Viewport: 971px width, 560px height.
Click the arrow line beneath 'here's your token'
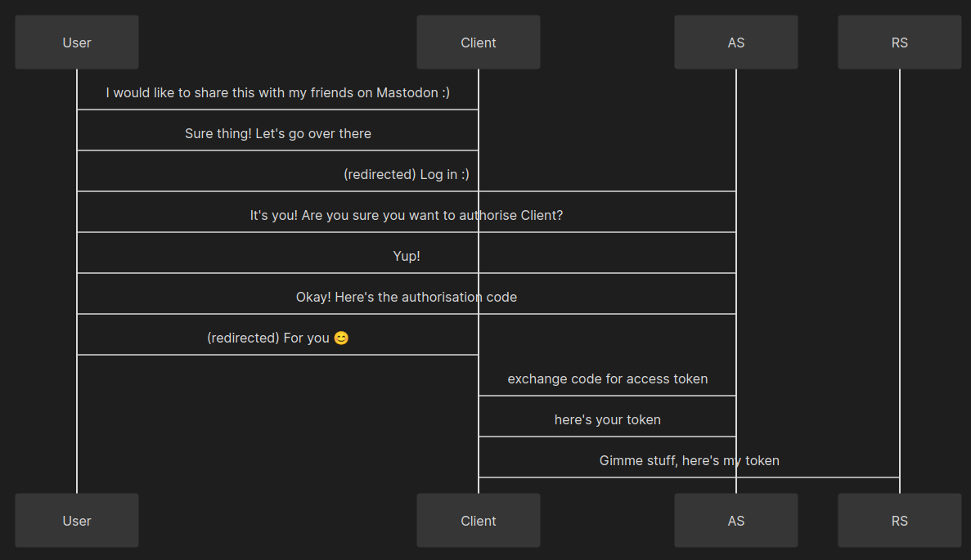pos(608,437)
